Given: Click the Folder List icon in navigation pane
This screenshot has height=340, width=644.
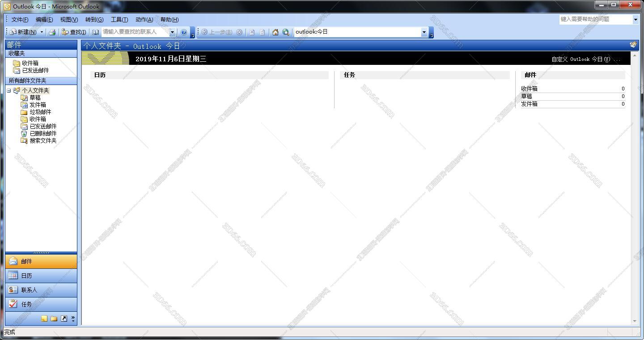Looking at the screenshot, I should coord(54,319).
